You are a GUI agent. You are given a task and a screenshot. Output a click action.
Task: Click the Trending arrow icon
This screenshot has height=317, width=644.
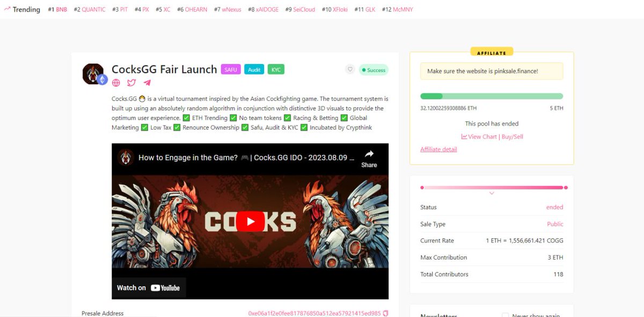[7, 9]
